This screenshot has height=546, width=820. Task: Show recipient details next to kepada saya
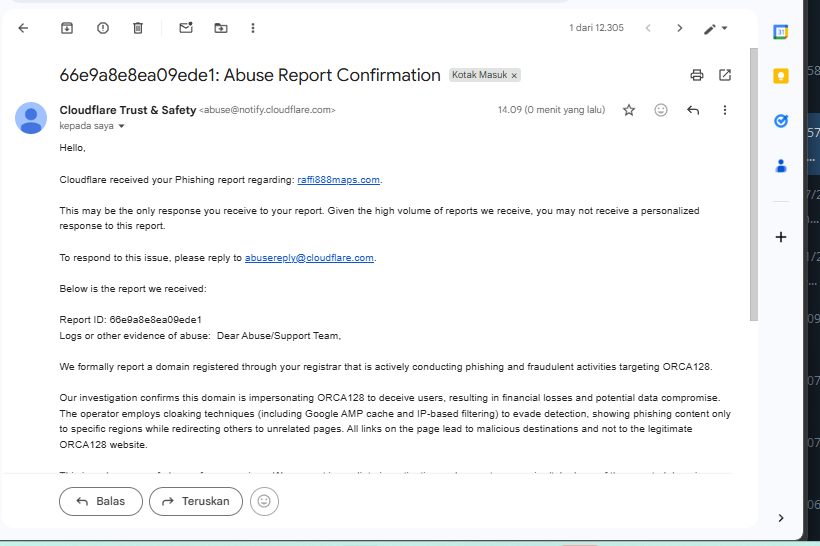click(x=121, y=126)
